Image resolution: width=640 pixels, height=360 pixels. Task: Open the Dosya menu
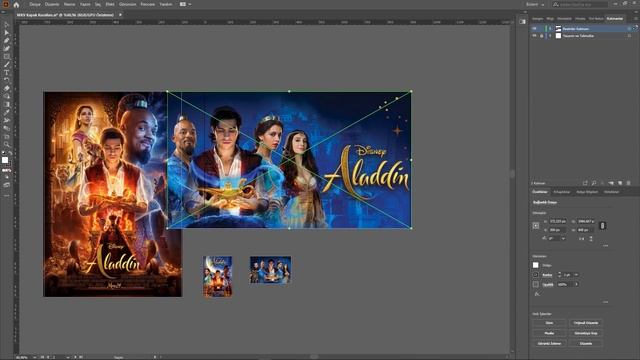35,4
